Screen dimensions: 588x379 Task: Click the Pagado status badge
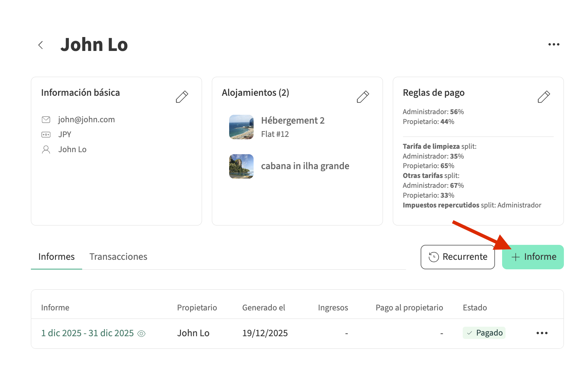(x=484, y=333)
